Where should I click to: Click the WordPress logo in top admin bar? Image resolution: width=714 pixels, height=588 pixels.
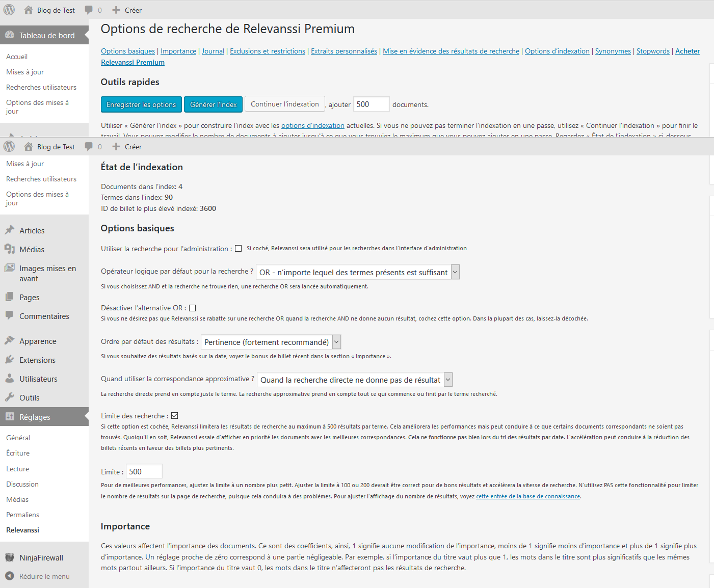coord(9,10)
